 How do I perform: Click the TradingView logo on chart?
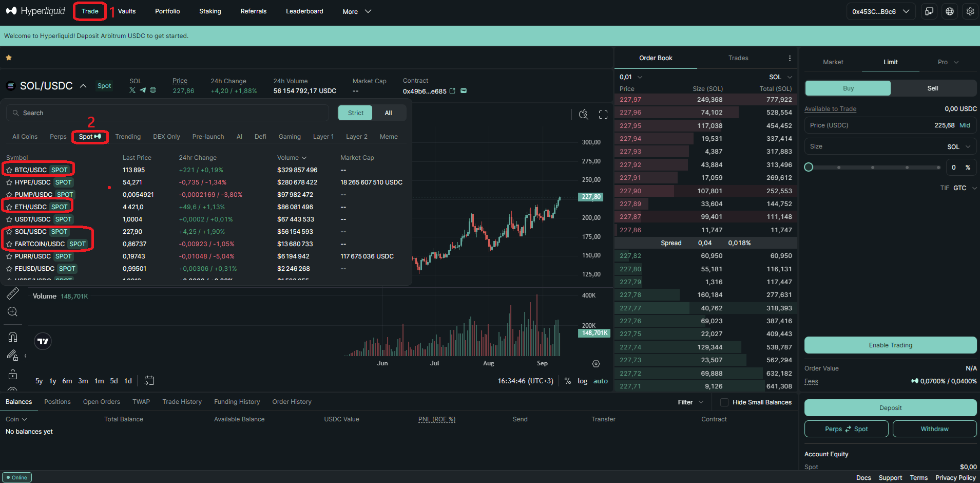pos(43,341)
